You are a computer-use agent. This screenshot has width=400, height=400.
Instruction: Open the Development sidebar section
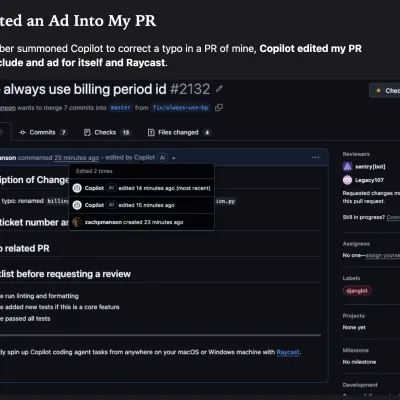tap(360, 385)
